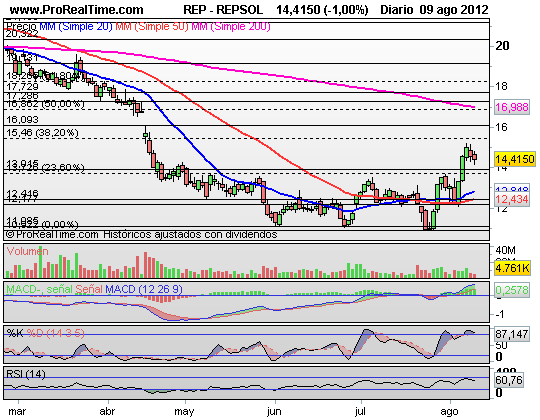The width and height of the screenshot is (540, 420).
Task: Click the jul month axis label
Action: click(360, 411)
